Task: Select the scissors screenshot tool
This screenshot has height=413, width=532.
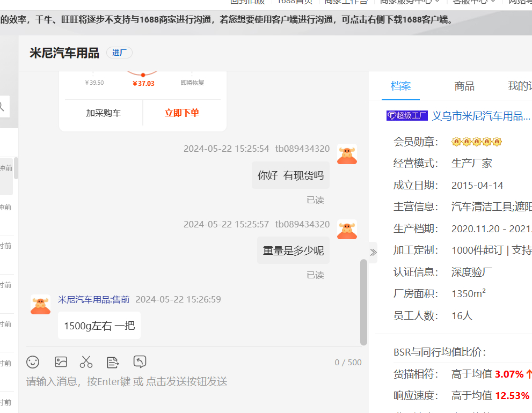Action: pos(86,362)
